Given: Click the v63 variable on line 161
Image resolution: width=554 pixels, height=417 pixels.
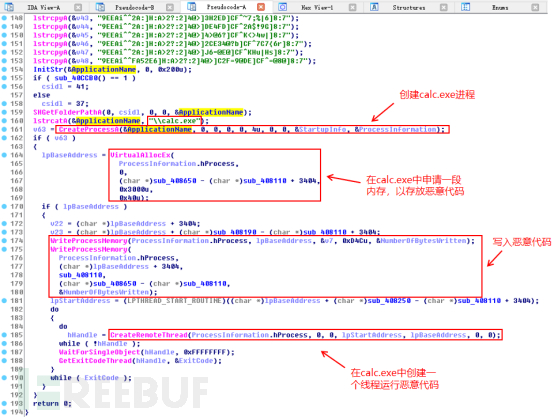Looking at the screenshot, I should [x=39, y=129].
